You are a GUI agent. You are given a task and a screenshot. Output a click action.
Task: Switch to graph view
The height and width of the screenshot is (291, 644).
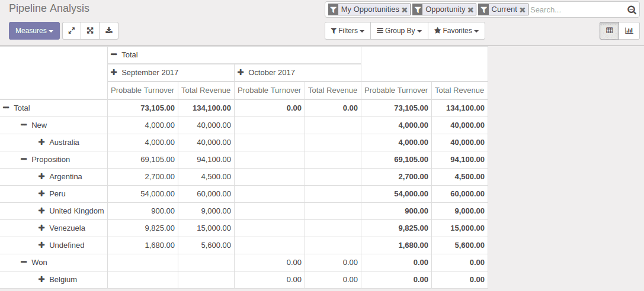[629, 31]
